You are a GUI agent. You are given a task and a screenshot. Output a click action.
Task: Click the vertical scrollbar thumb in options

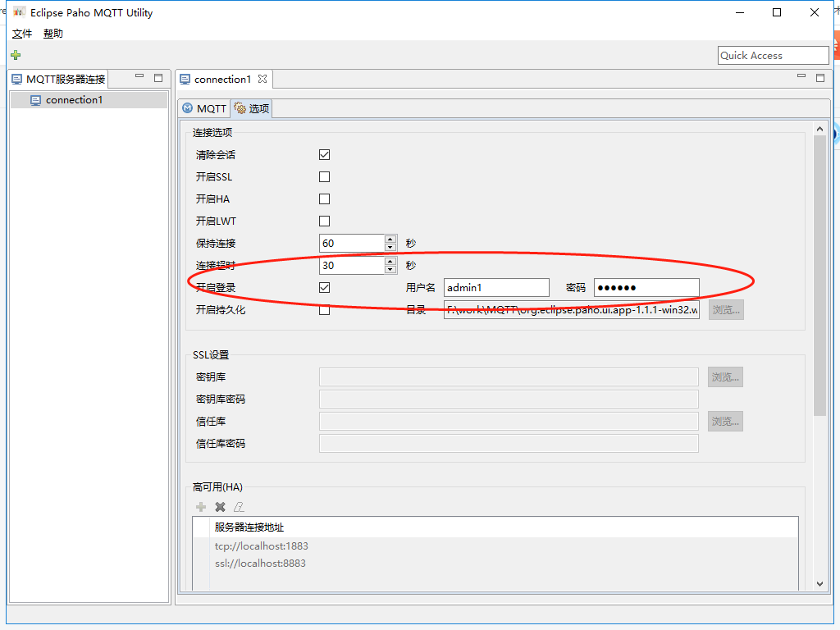(x=819, y=276)
